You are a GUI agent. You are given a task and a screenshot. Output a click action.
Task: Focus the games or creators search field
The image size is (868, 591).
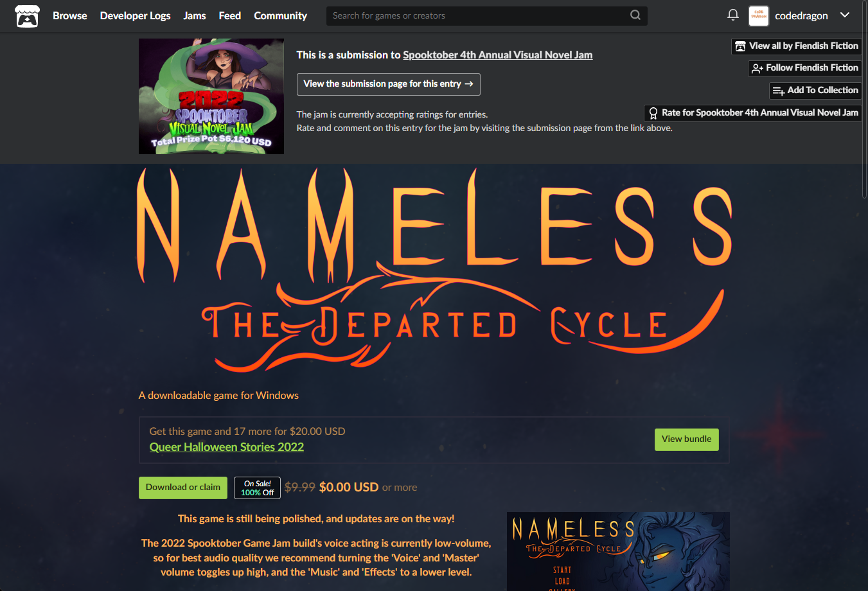click(479, 15)
